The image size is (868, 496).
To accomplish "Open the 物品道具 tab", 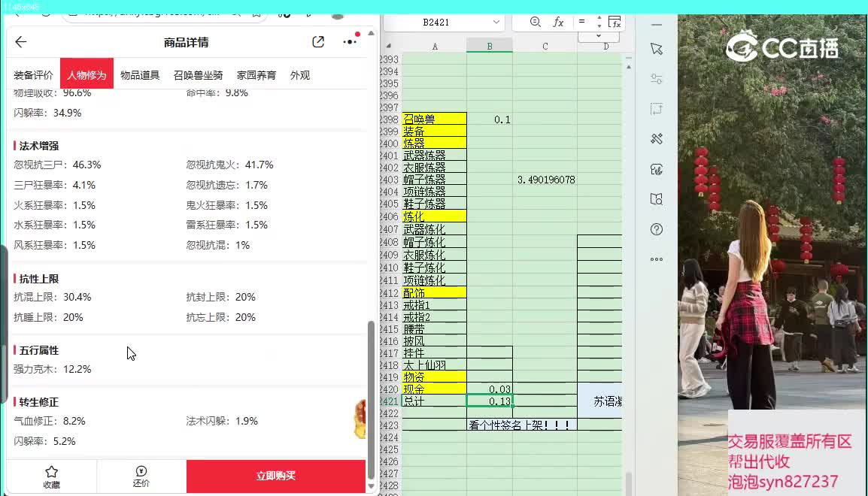I will coord(140,75).
